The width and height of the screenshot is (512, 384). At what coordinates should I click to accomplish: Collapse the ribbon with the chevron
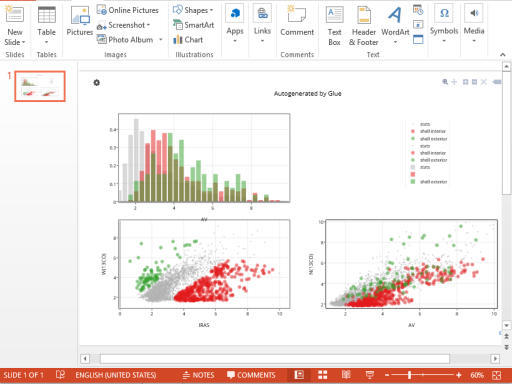503,55
